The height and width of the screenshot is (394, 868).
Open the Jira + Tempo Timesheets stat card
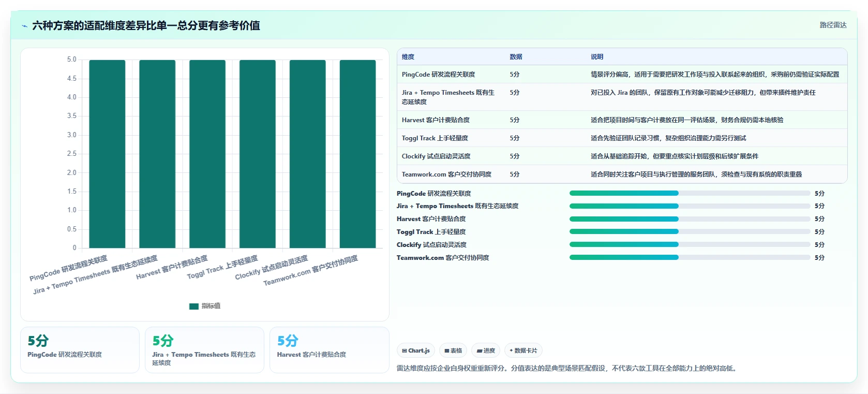click(204, 350)
